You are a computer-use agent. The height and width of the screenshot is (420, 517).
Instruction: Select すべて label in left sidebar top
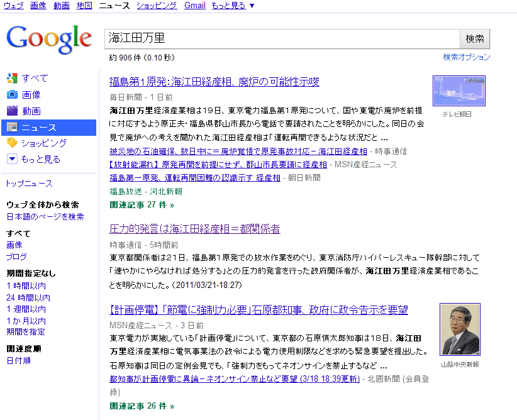coord(35,78)
